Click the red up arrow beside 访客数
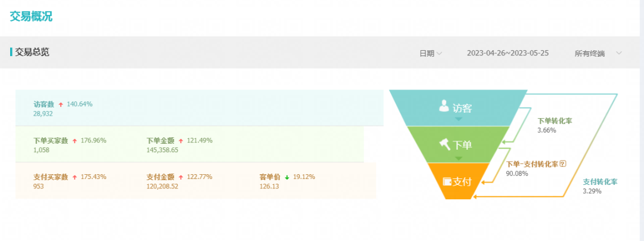644x241 pixels. (x=61, y=104)
